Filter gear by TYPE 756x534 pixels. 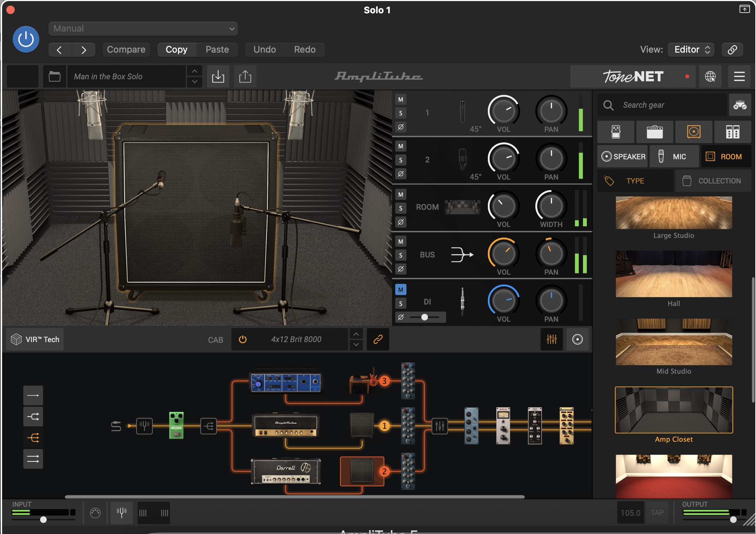636,181
